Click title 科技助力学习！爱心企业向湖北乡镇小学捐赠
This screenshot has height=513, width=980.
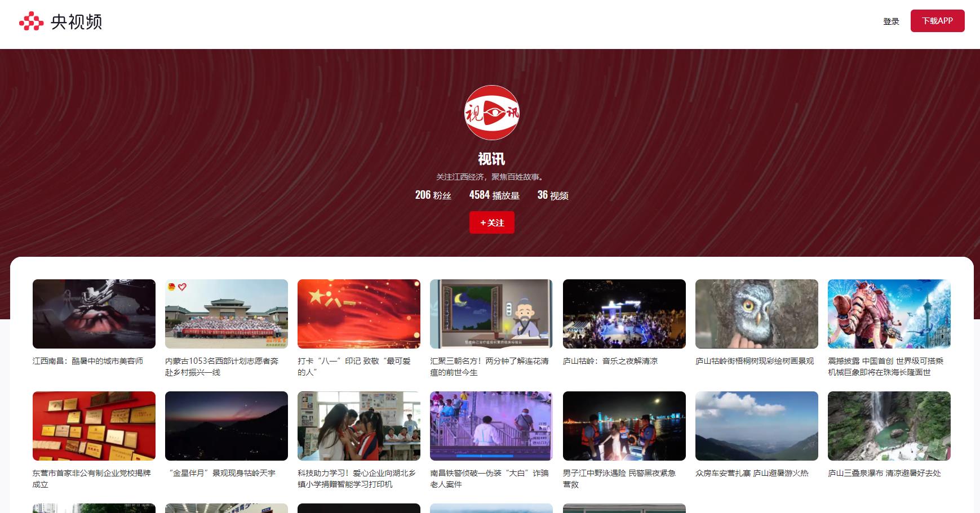(x=357, y=479)
